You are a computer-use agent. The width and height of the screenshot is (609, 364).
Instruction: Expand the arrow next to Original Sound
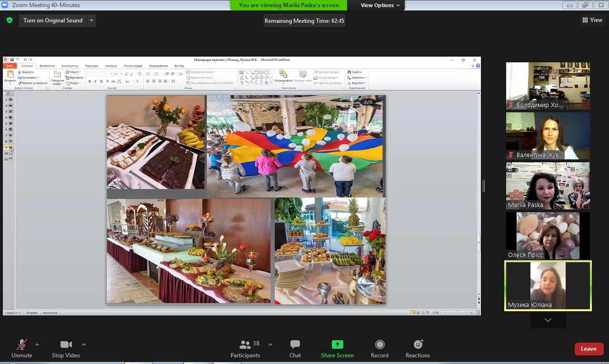[x=91, y=20]
